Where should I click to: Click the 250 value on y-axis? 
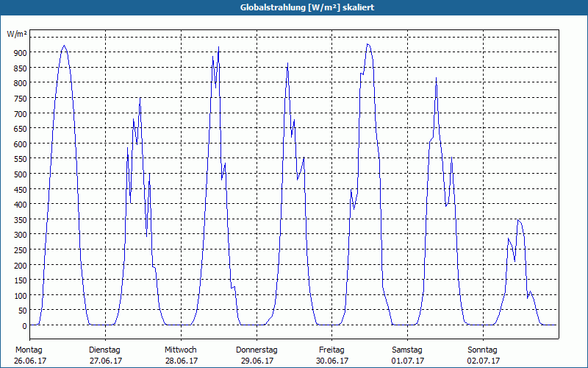point(21,250)
